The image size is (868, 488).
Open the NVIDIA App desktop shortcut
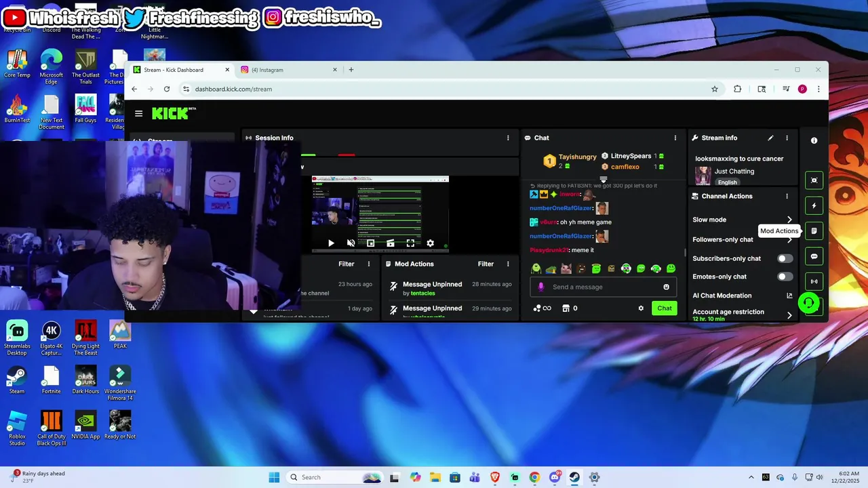click(x=85, y=425)
